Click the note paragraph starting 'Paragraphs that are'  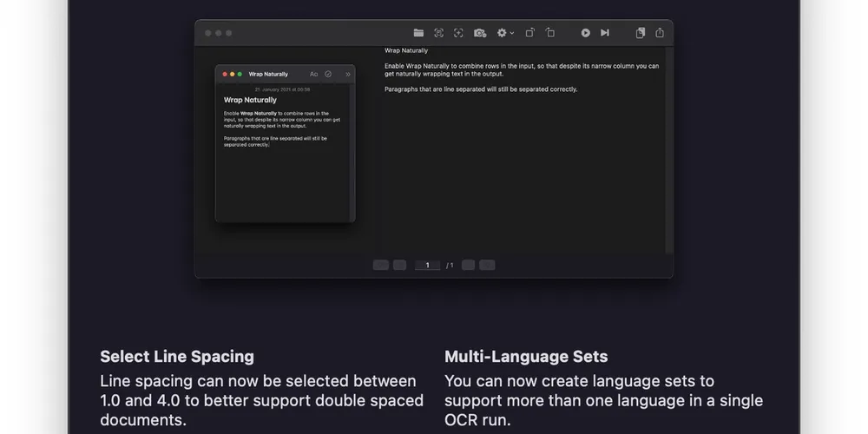[276, 141]
